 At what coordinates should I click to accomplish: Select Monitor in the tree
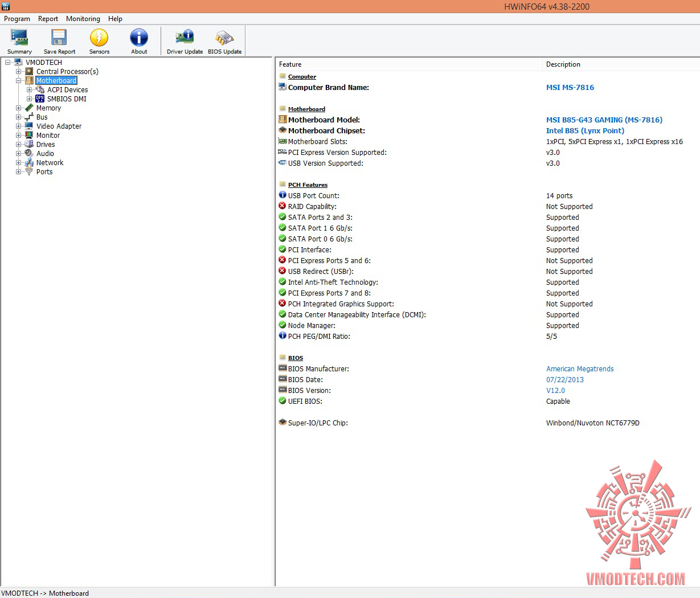tap(48, 136)
